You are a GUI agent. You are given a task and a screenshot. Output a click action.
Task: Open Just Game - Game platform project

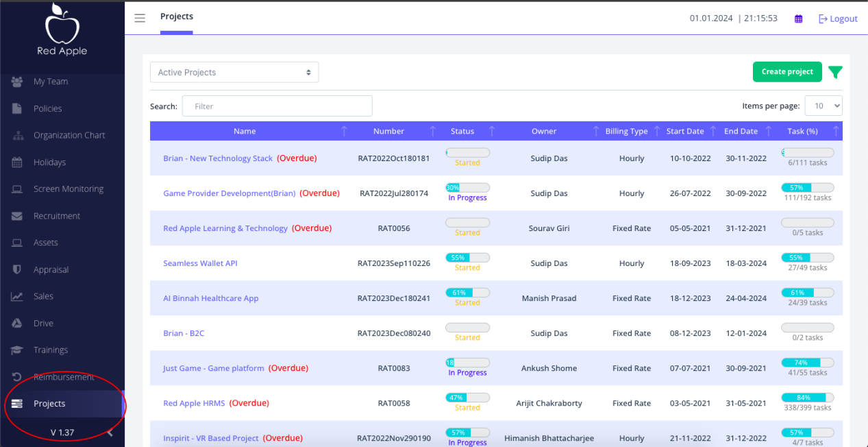point(214,368)
